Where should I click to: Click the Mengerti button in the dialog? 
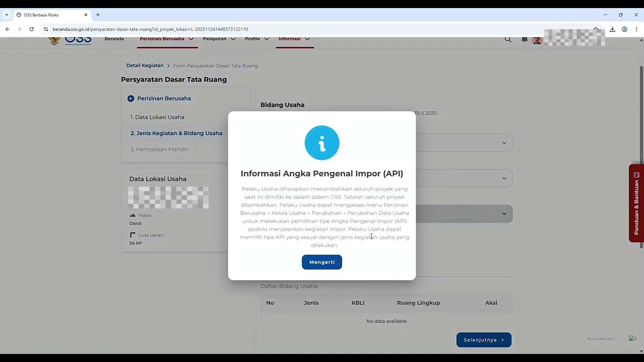click(322, 262)
